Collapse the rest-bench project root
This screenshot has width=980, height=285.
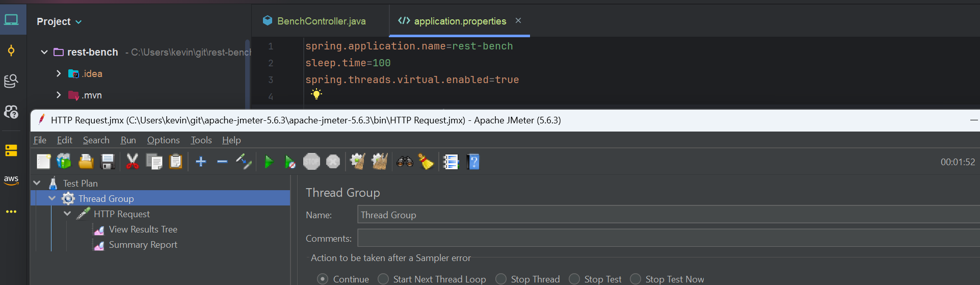coord(44,52)
